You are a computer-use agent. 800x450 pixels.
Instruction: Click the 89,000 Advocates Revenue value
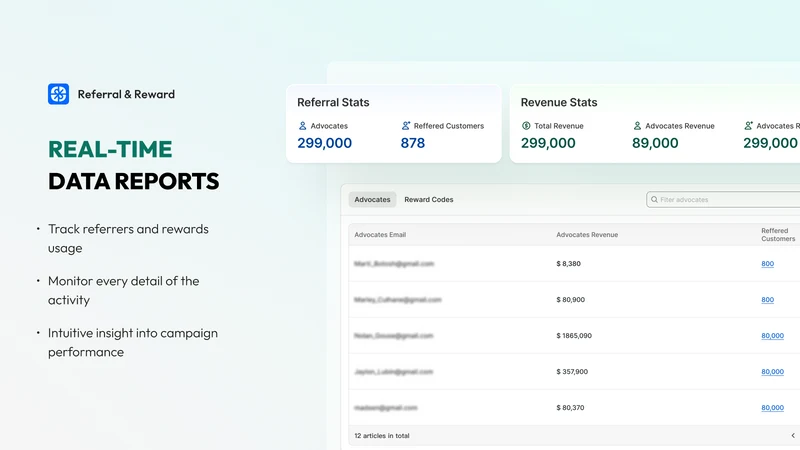[655, 143]
